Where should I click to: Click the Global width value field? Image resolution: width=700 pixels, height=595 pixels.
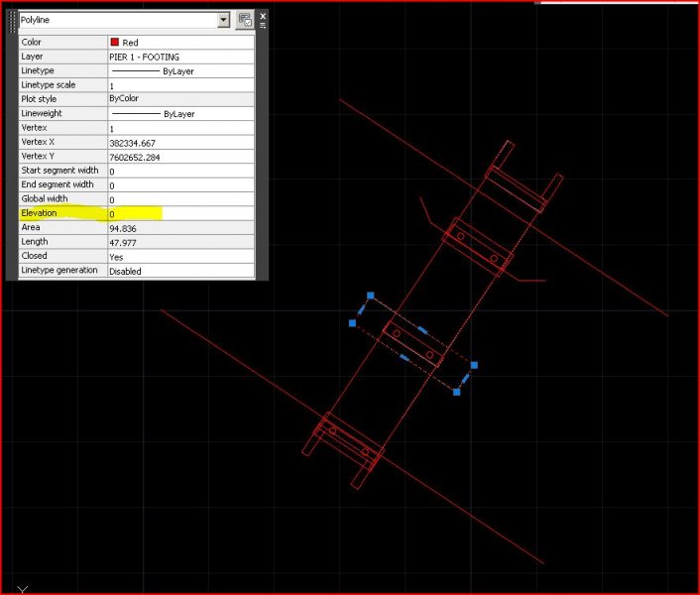coord(178,200)
